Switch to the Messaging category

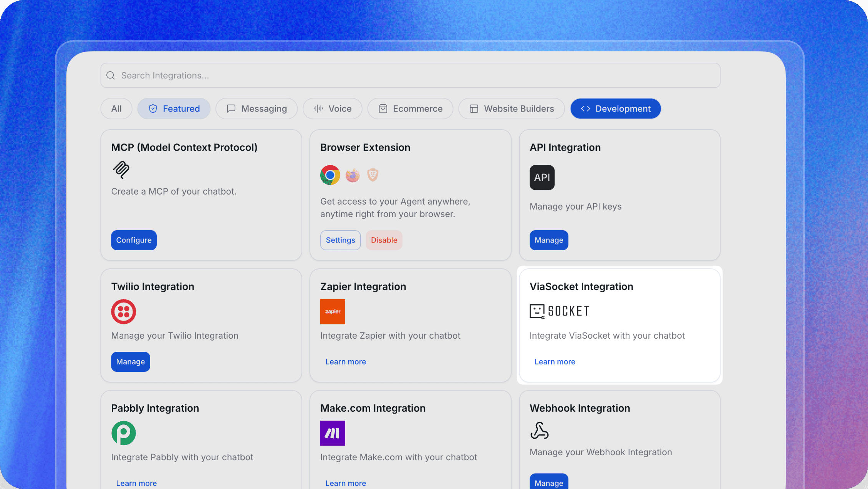pos(256,108)
